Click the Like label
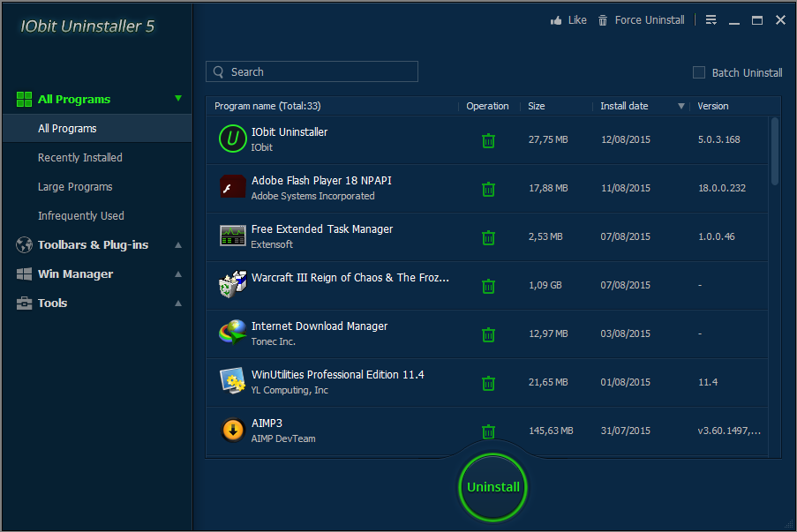The height and width of the screenshot is (532, 797). (x=577, y=20)
